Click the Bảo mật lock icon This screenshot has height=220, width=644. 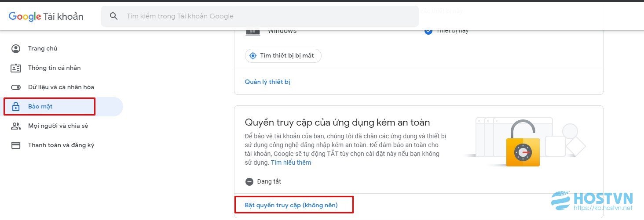click(x=16, y=107)
